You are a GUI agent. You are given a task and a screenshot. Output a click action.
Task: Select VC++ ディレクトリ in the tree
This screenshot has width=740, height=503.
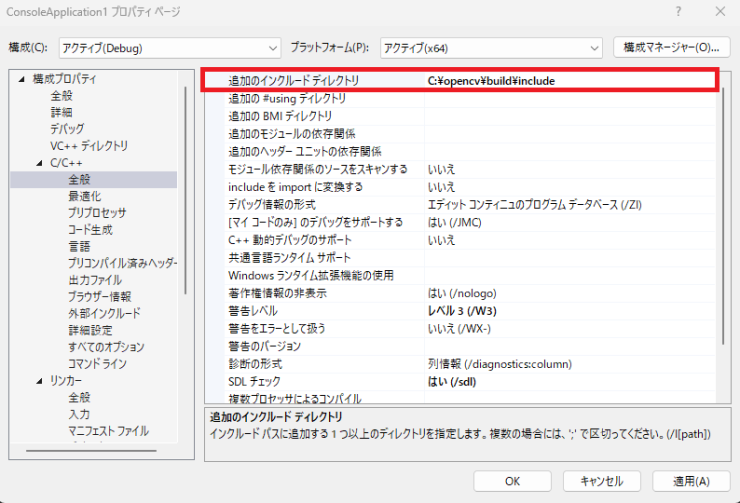tap(89, 146)
